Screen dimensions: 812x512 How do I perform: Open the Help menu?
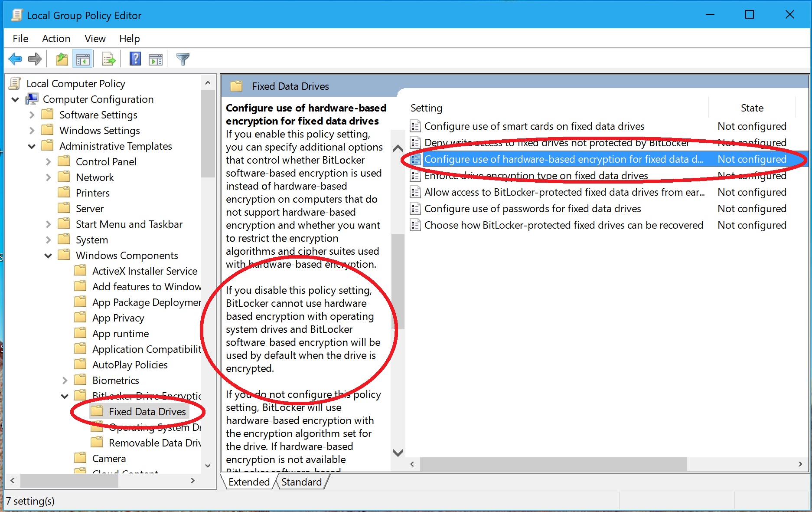tap(129, 39)
